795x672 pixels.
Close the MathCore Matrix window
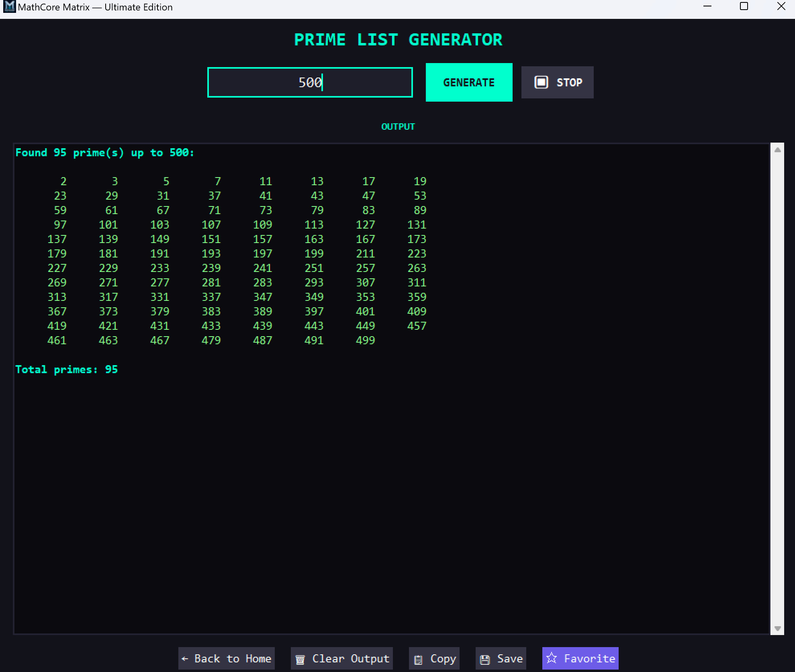pos(781,6)
